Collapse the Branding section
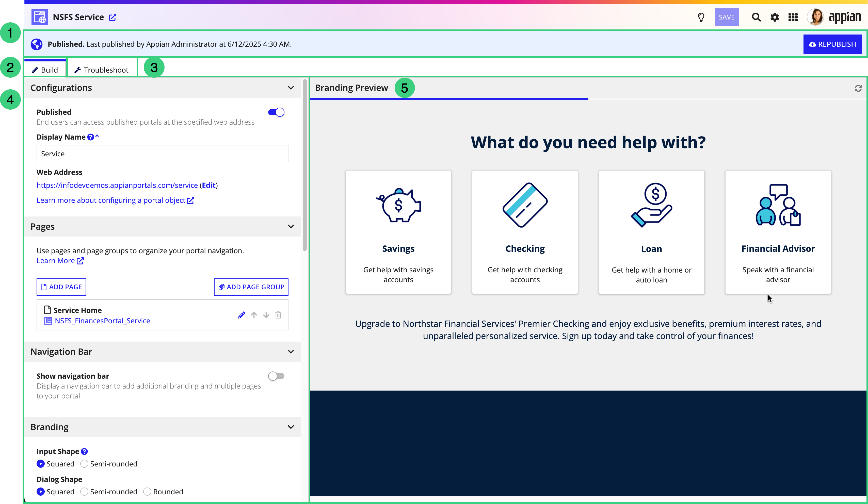 pos(291,427)
